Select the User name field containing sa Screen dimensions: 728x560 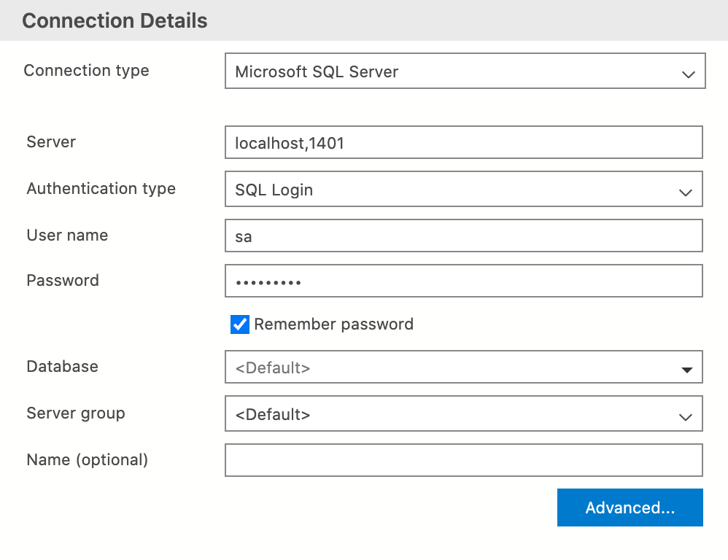pos(464,236)
